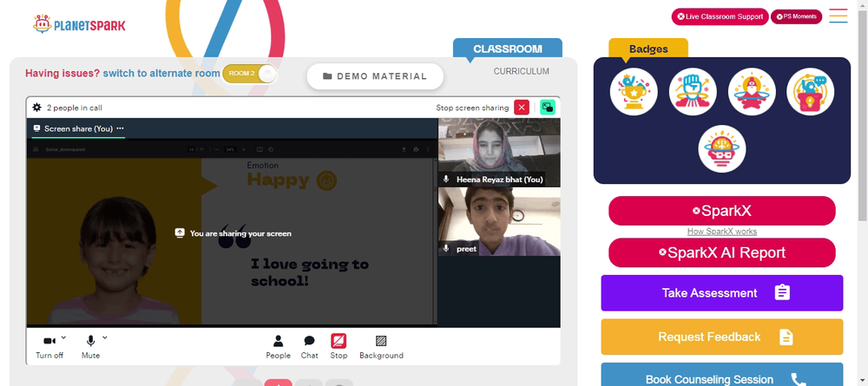Switch to the CLASSROOM tab

(508, 49)
